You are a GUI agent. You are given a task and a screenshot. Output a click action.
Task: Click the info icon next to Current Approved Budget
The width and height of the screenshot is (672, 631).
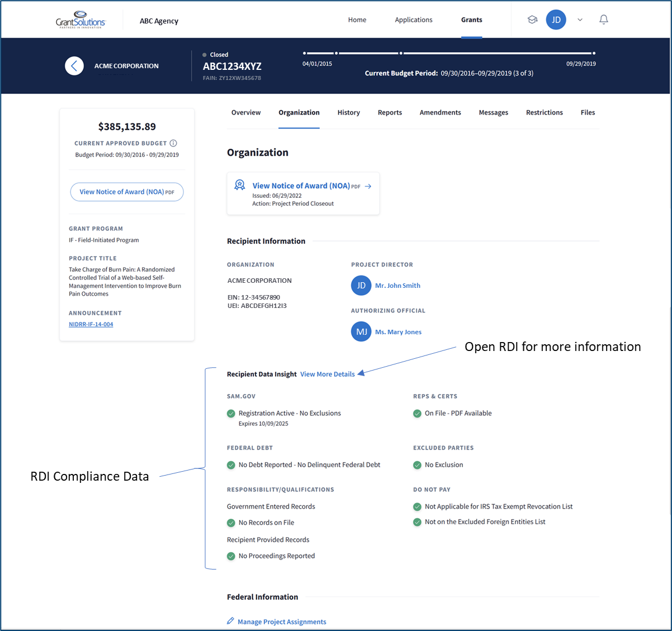tap(173, 143)
